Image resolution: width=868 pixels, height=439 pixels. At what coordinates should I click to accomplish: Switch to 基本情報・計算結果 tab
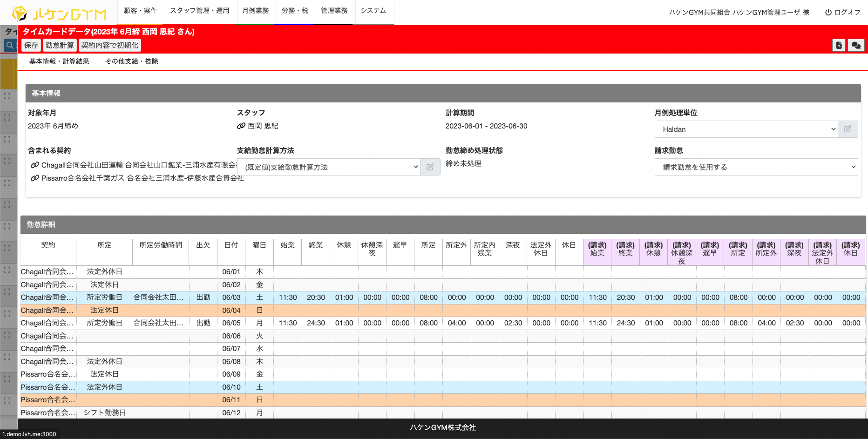[x=59, y=61]
